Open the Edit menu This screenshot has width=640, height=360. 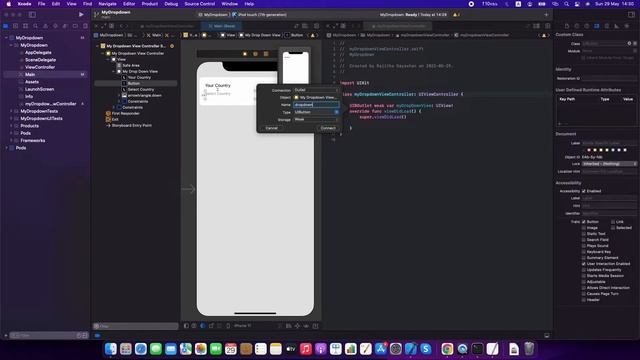coord(56,4)
